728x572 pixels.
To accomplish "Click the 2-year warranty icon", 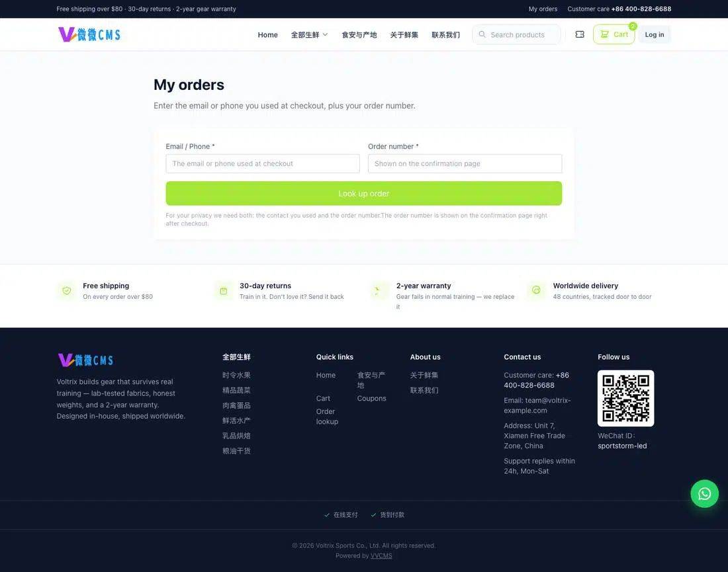I will tap(379, 291).
